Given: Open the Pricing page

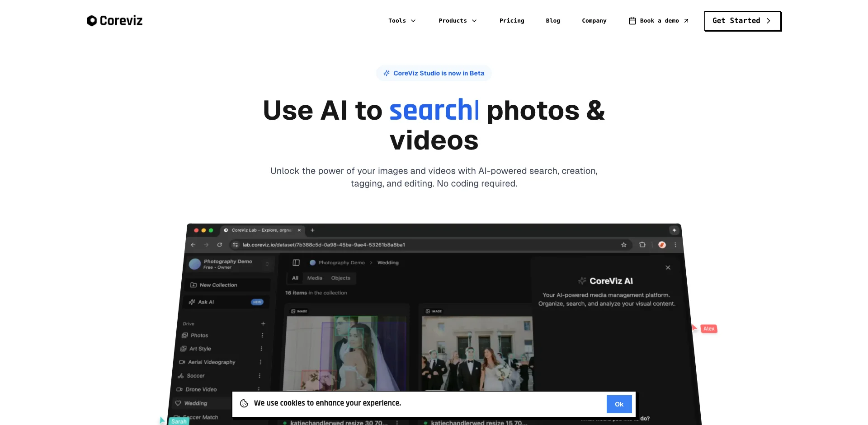Looking at the screenshot, I should (511, 21).
